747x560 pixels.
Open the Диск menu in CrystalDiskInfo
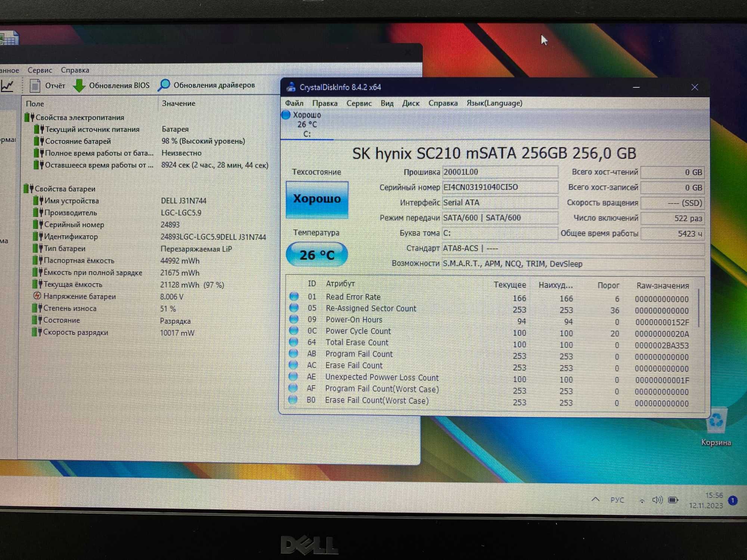tap(410, 103)
